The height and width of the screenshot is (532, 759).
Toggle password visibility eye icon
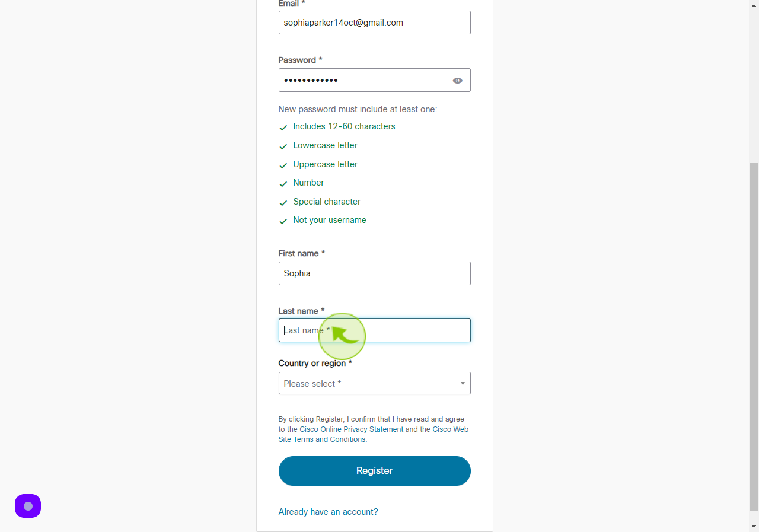(457, 81)
